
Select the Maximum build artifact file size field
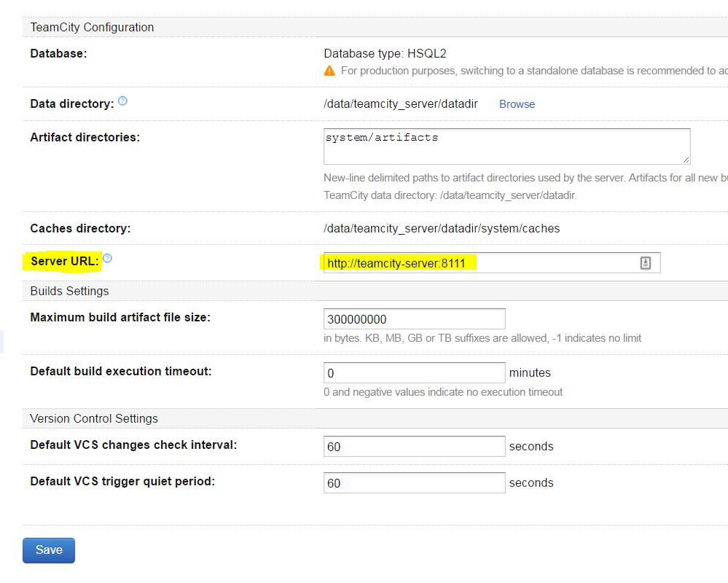(414, 319)
